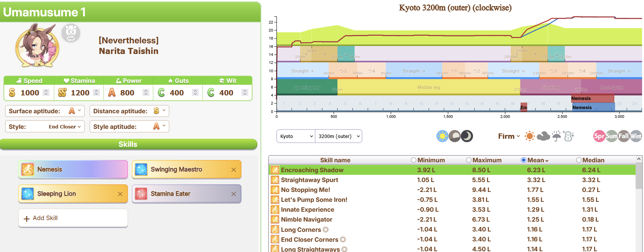Click Nemesis skill icon
Image resolution: width=644 pixels, height=252 pixels.
coord(27,170)
